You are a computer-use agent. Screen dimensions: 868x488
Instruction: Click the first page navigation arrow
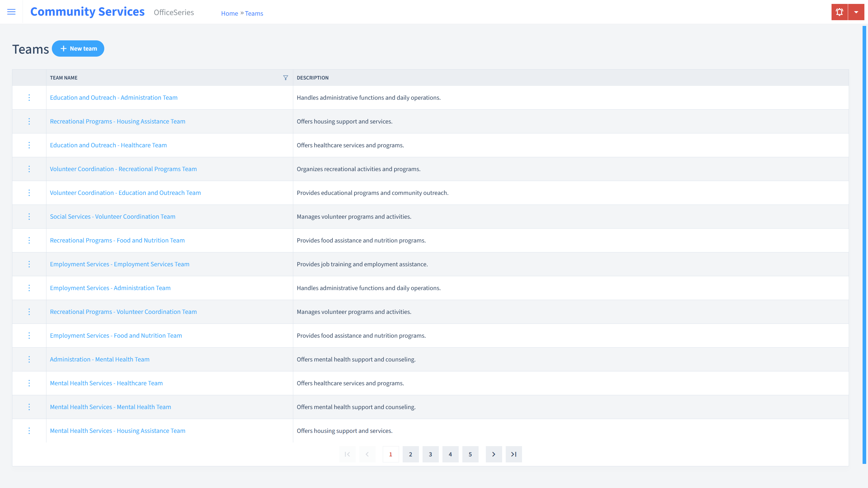(348, 454)
